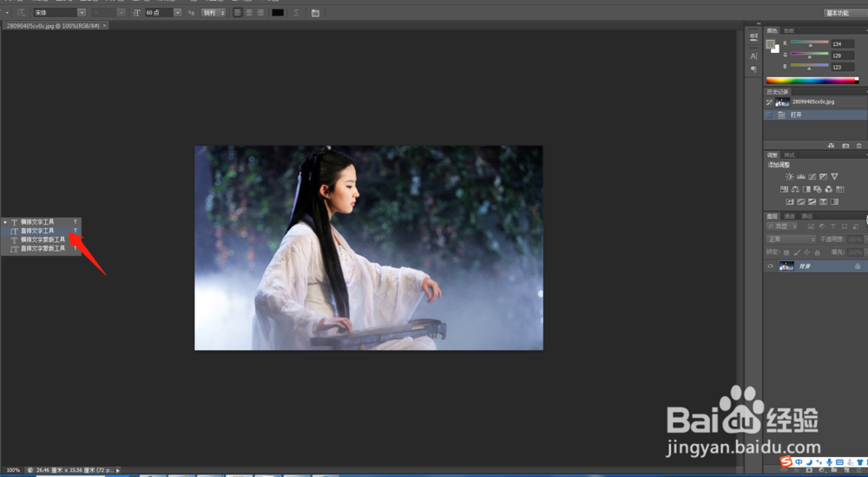Viewport: 868px width, 477px height.
Task: Add a Threshold adjustment
Action: [x=812, y=202]
